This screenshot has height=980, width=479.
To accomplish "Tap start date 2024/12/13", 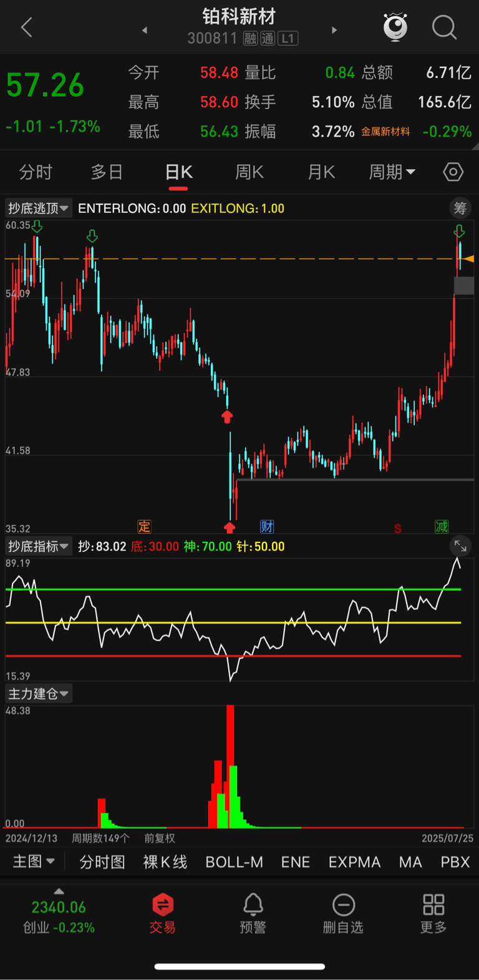I will click(31, 838).
